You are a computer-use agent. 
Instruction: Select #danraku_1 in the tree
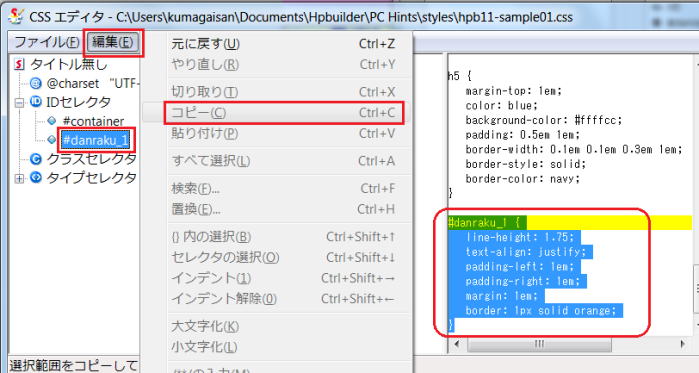96,140
